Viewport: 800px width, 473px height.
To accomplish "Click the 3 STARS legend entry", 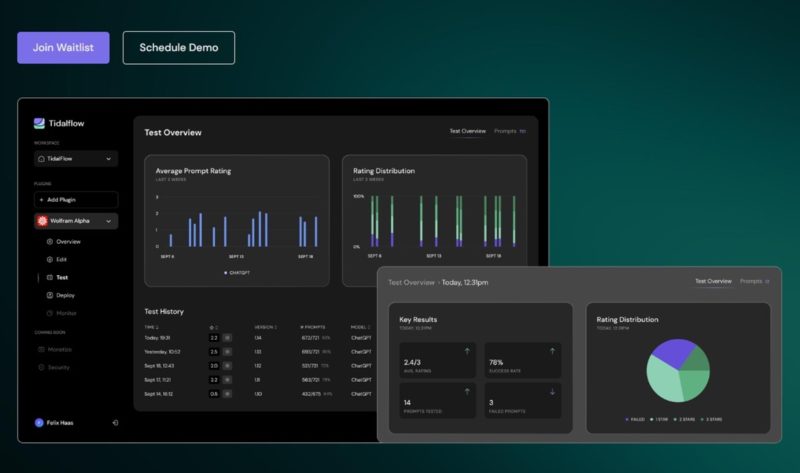I will (711, 419).
